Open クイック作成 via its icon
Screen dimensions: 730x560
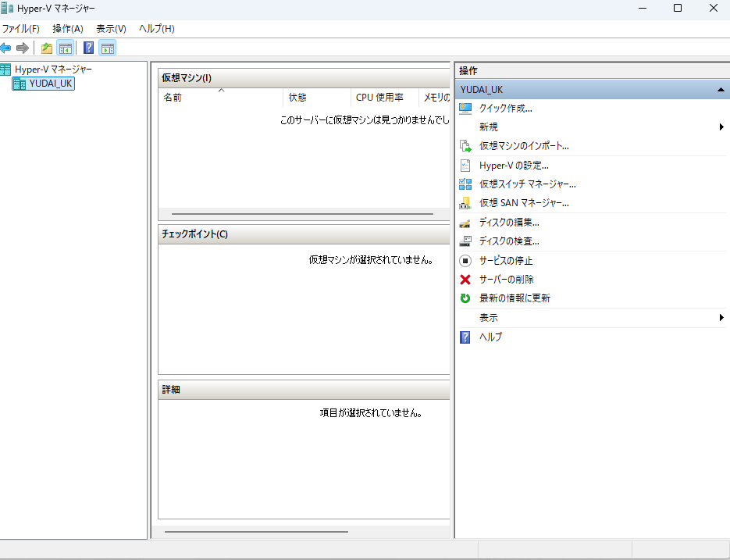(467, 108)
